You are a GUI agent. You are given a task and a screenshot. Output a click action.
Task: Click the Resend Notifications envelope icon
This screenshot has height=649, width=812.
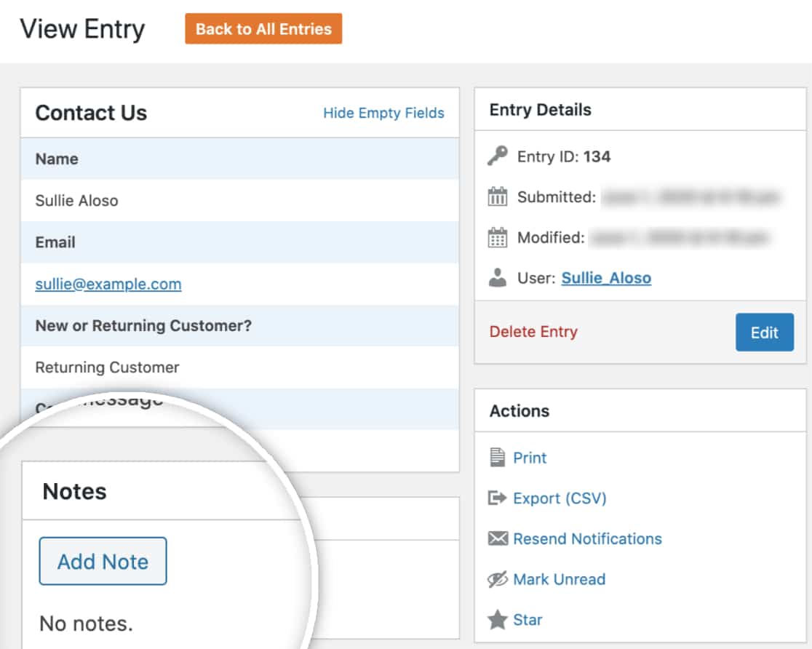pos(498,538)
